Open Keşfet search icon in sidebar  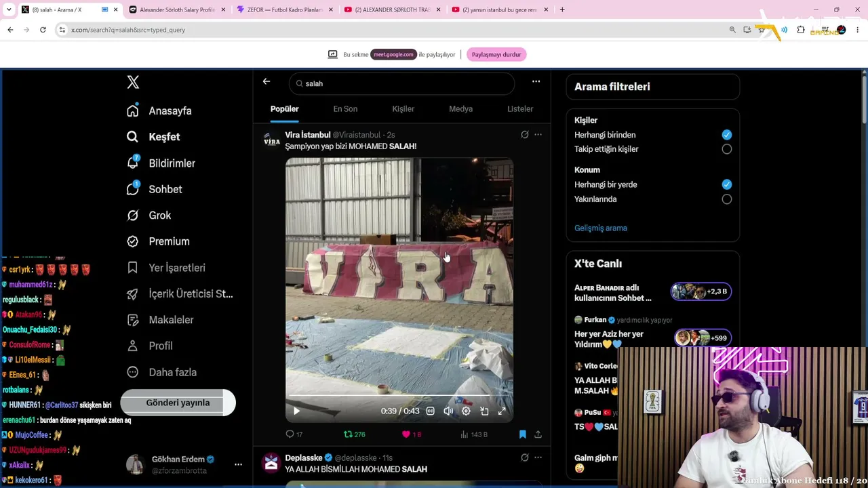133,137
